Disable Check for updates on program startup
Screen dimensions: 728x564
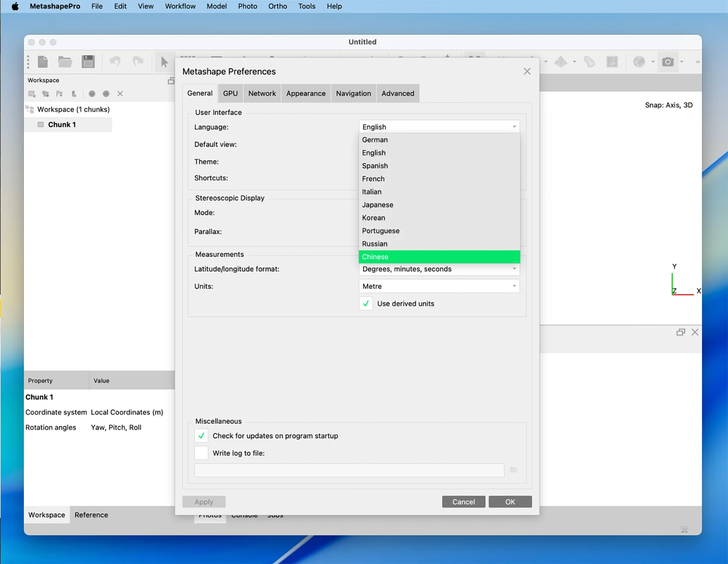201,436
